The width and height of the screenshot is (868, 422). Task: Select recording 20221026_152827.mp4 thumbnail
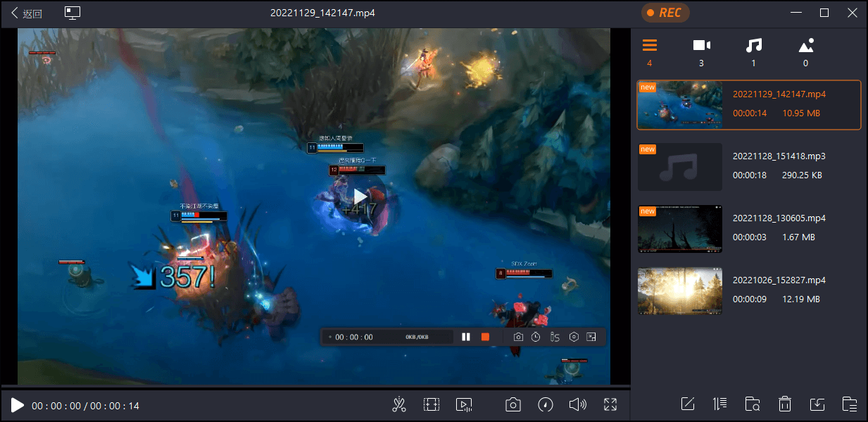680,291
